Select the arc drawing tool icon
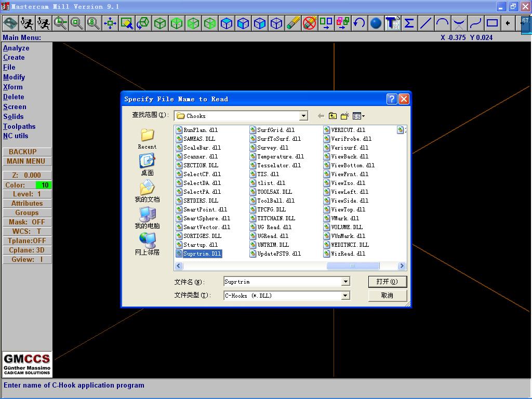 (443, 23)
